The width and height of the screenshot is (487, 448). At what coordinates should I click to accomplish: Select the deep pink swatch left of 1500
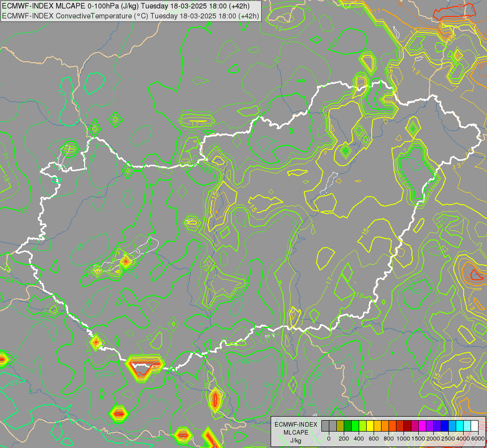(x=415, y=426)
